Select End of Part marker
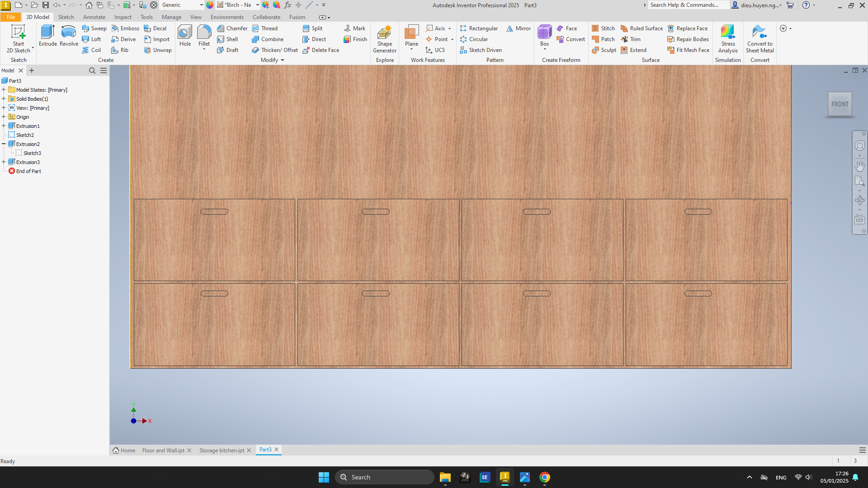This screenshot has width=868, height=488. coord(28,171)
